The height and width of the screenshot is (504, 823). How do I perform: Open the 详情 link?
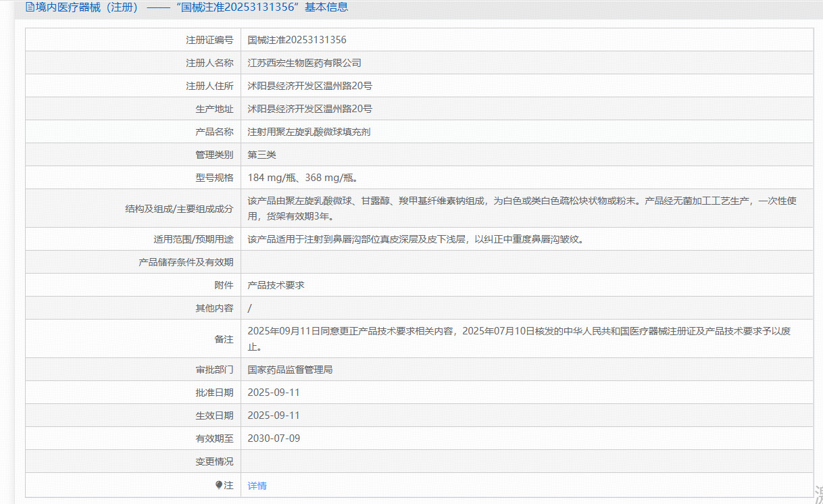click(x=257, y=486)
